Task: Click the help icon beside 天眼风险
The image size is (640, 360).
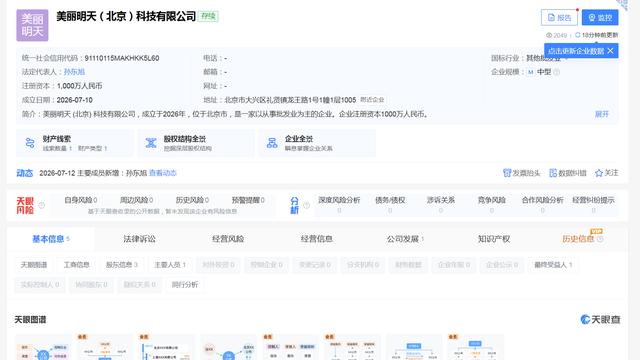Action: click(x=41, y=205)
